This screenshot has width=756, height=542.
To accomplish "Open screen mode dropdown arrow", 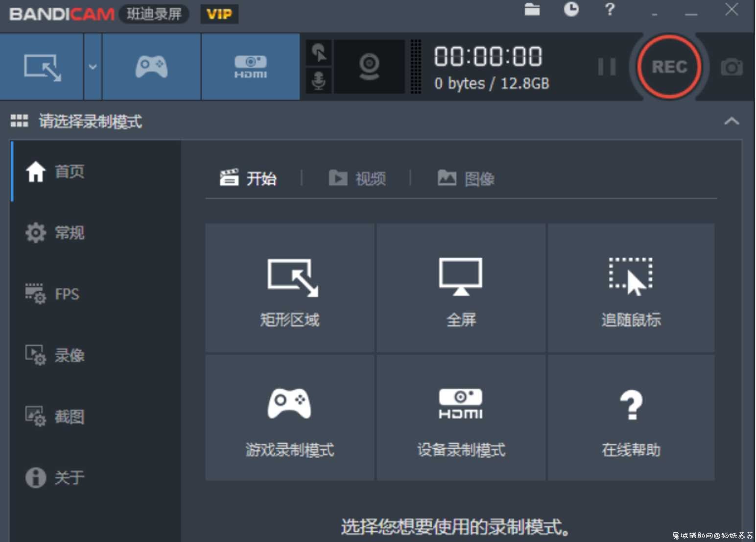I will (x=93, y=67).
